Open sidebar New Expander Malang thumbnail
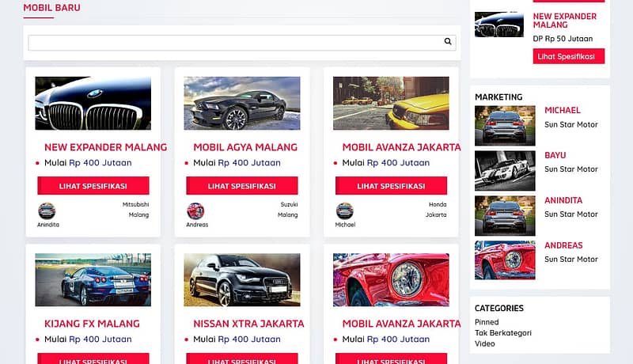 pos(499,25)
